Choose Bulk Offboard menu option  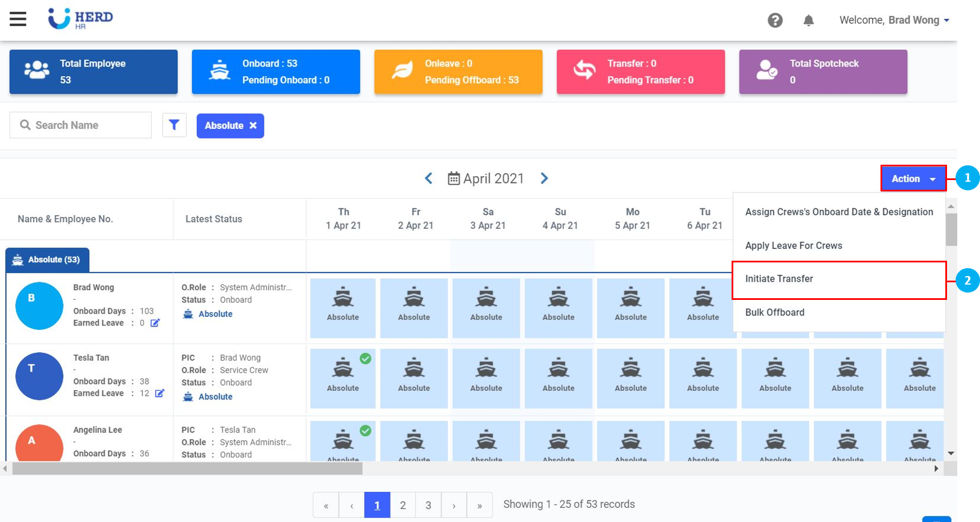click(774, 312)
